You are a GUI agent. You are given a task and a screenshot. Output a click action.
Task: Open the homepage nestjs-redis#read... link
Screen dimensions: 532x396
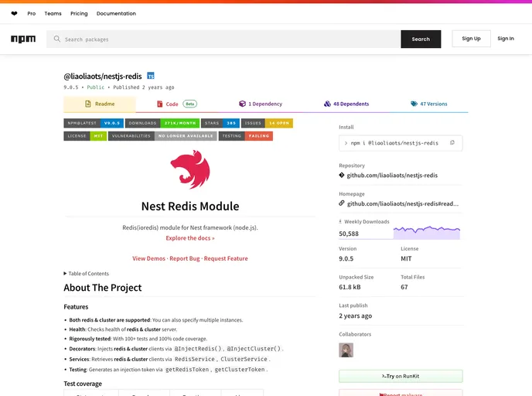point(403,203)
